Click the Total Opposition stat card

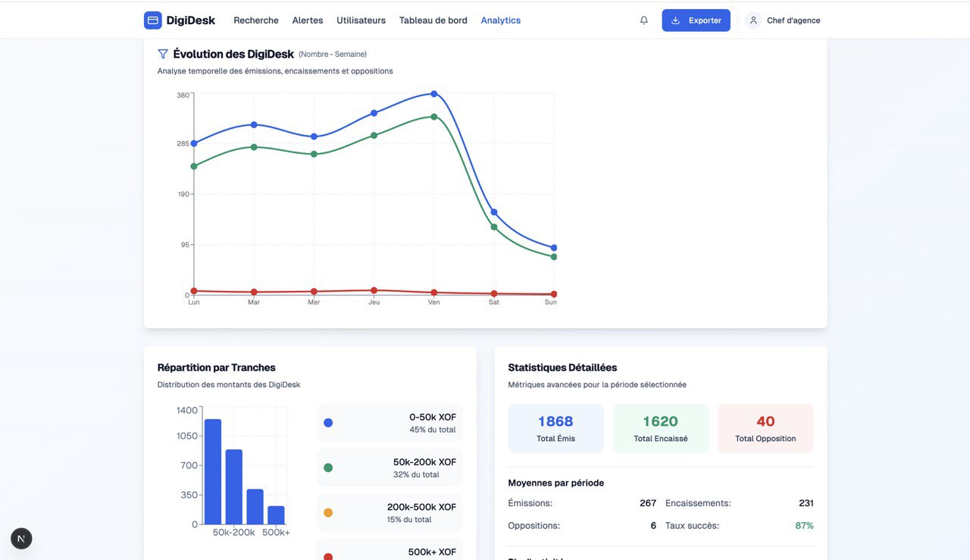[x=765, y=428]
